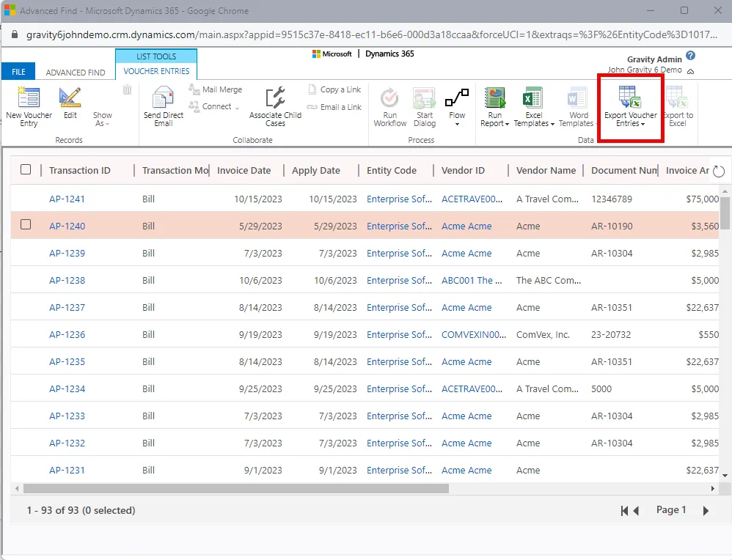Click the browser address bar URL
The height and width of the screenshot is (560, 732).
(372, 34)
